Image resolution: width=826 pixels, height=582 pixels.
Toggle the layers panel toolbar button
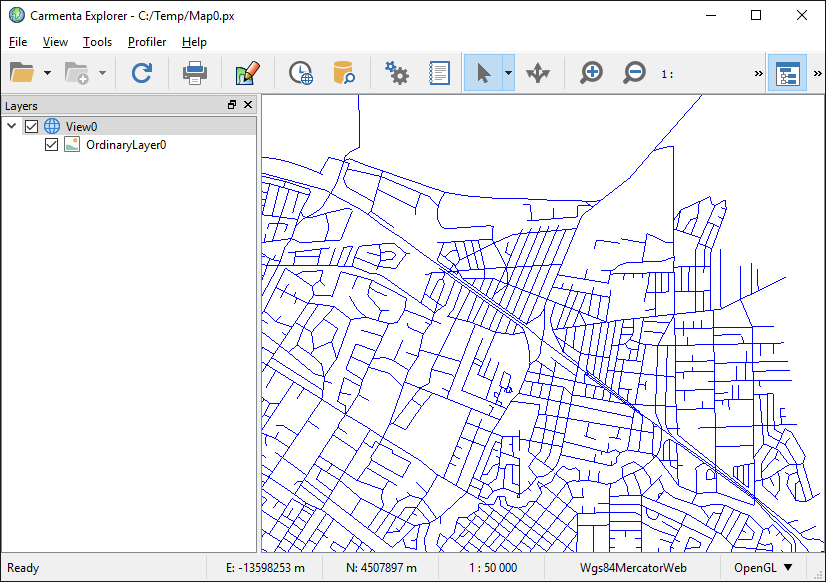pos(787,73)
